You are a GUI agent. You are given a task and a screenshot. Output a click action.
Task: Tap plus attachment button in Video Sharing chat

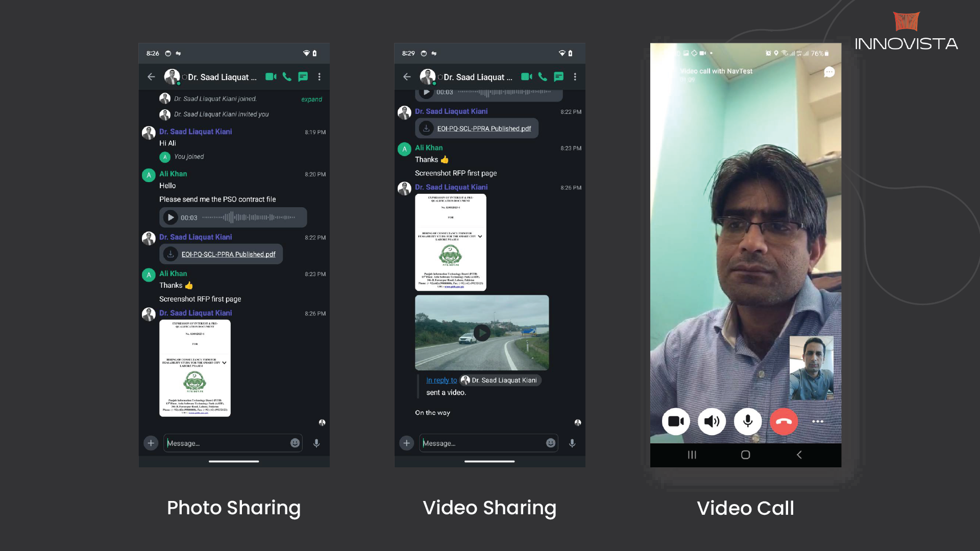406,443
